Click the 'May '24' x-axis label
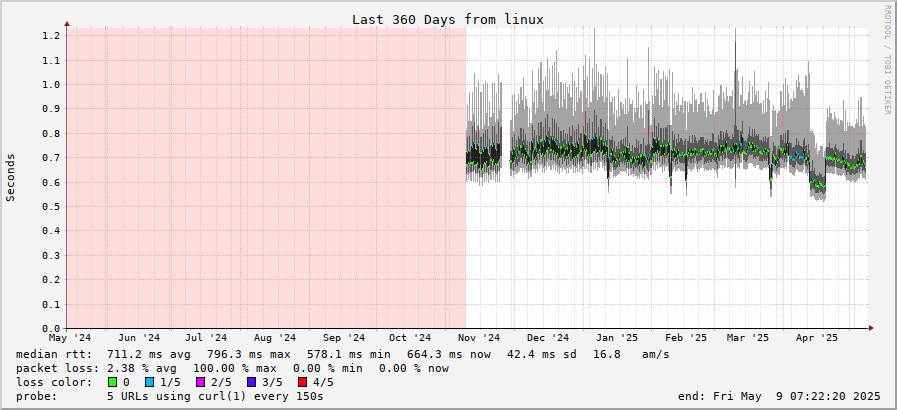The width and height of the screenshot is (897, 410). click(70, 338)
